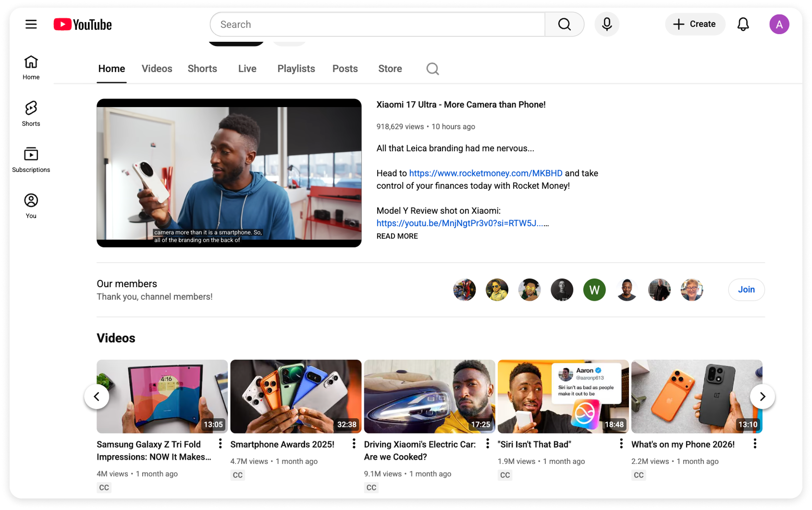This screenshot has height=510, width=812.
Task: Click the next arrow on the Videos carousel
Action: point(762,396)
